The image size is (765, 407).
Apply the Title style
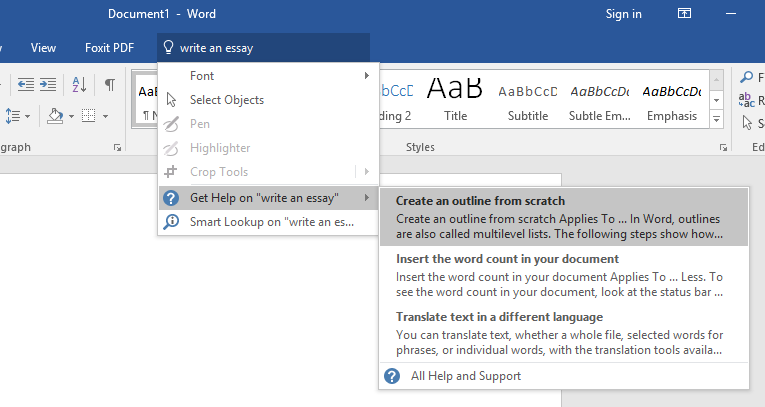pyautogui.click(x=455, y=100)
